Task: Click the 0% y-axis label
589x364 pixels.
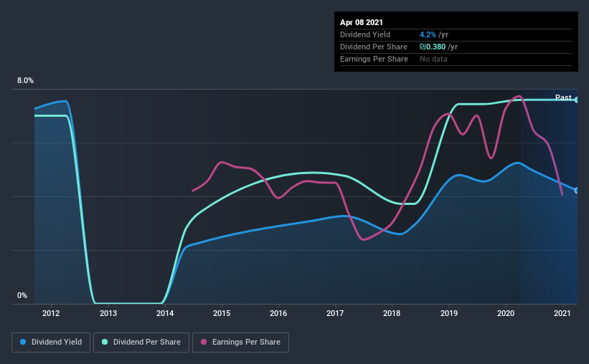Action: 22,296
